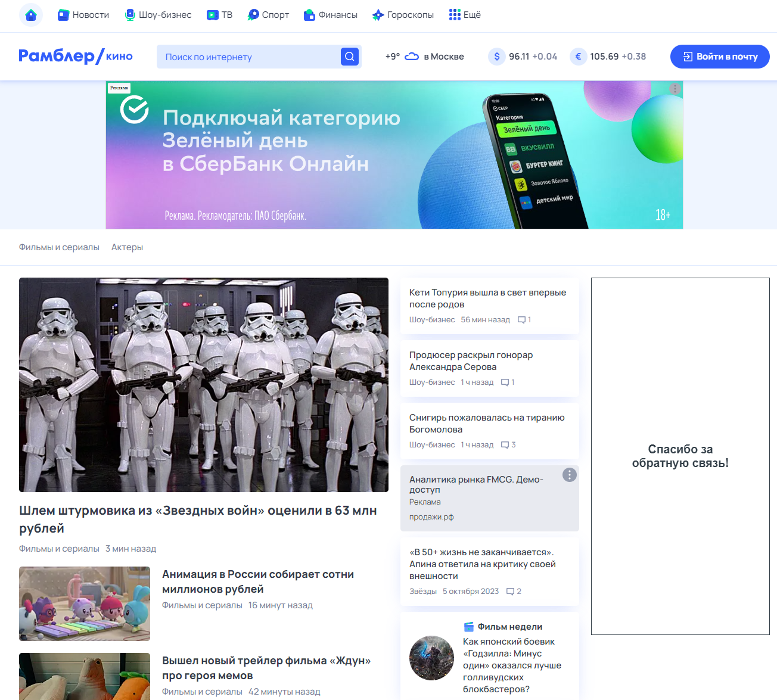Click the euro currency icon

tap(578, 57)
